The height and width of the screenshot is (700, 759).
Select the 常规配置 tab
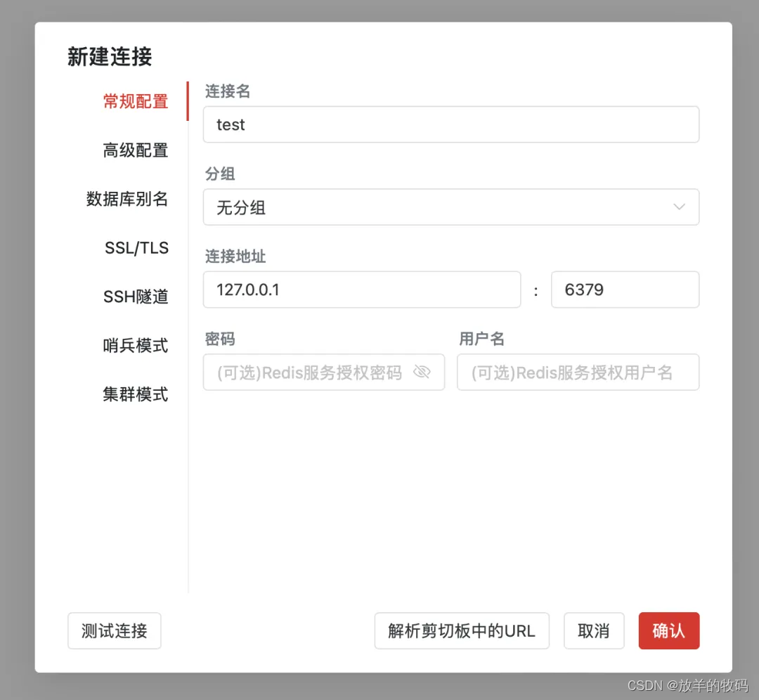coord(136,101)
